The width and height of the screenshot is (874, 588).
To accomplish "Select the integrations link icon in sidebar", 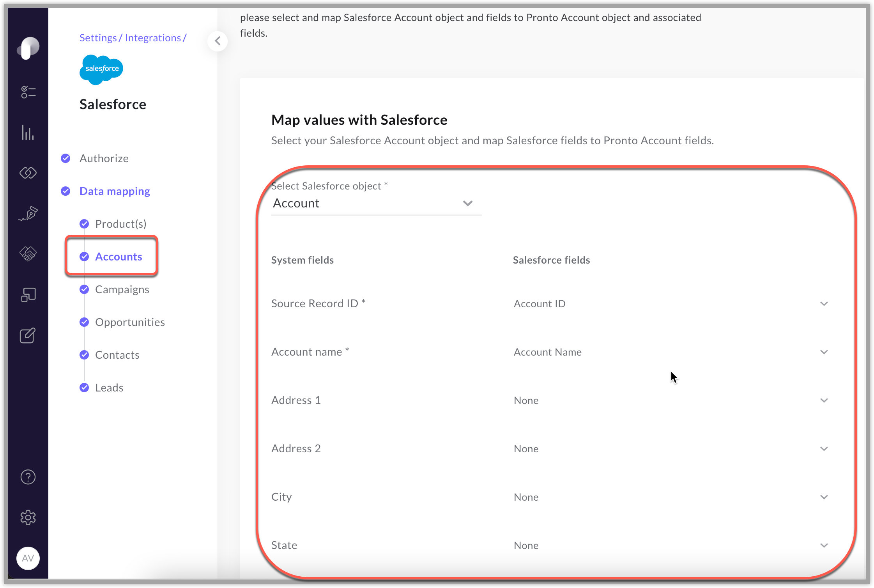I will point(28,173).
